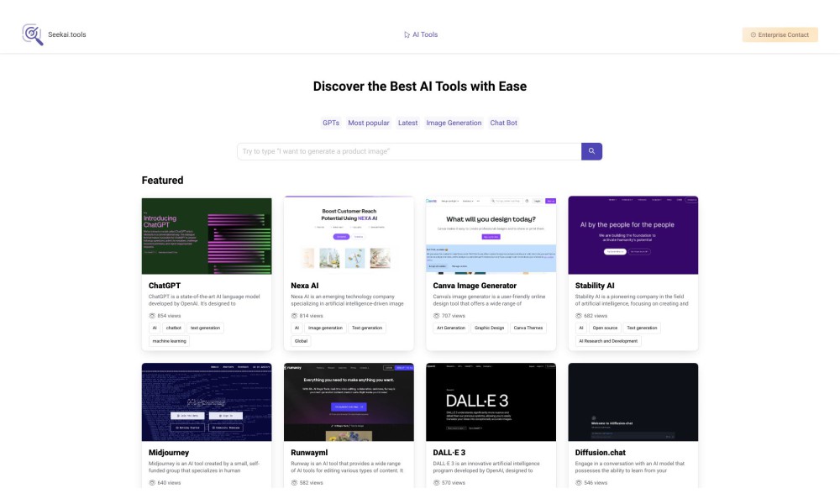Click the AI tag on ChatGPT card
840x504 pixels.
pos(155,328)
